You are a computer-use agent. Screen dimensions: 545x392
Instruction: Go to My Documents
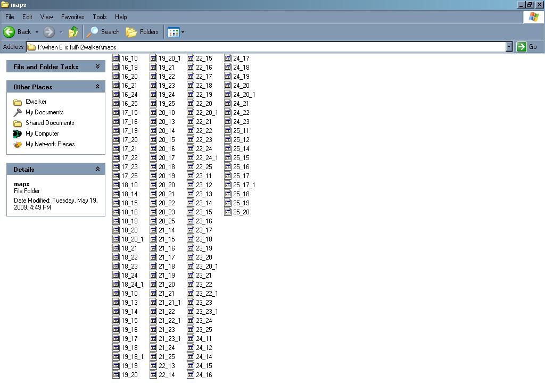click(x=45, y=112)
